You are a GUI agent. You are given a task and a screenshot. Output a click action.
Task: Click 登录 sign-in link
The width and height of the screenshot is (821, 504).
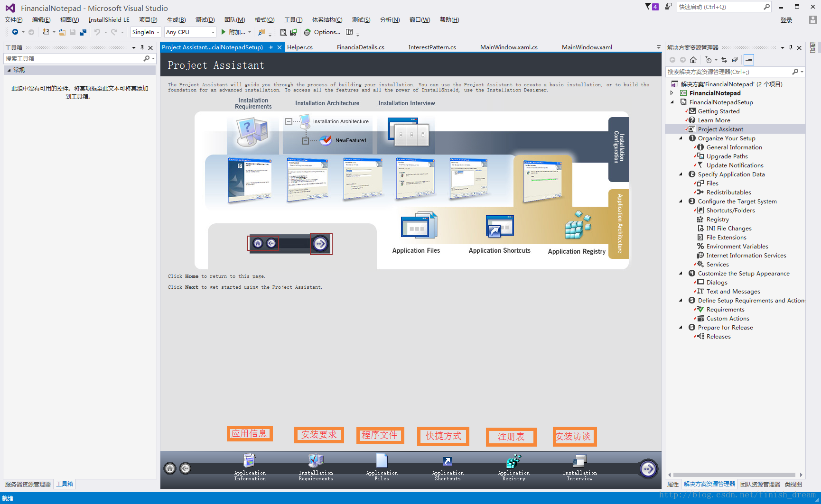786,20
